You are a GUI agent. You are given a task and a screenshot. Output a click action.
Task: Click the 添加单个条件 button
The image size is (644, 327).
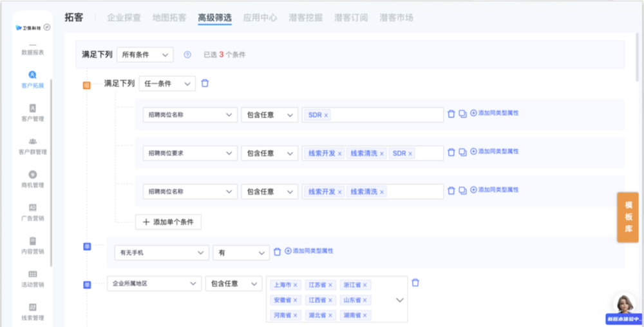coord(168,222)
